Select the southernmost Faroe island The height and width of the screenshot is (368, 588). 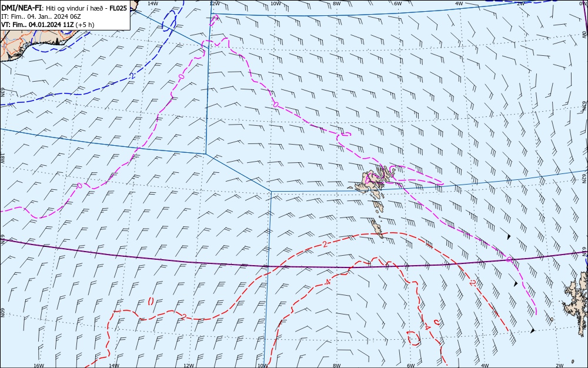coord(377,228)
